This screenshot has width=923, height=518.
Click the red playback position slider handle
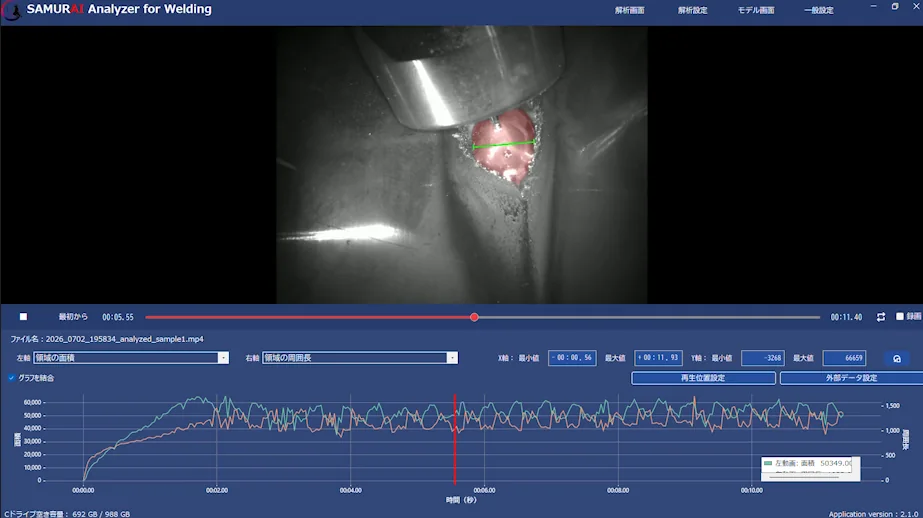pos(474,317)
